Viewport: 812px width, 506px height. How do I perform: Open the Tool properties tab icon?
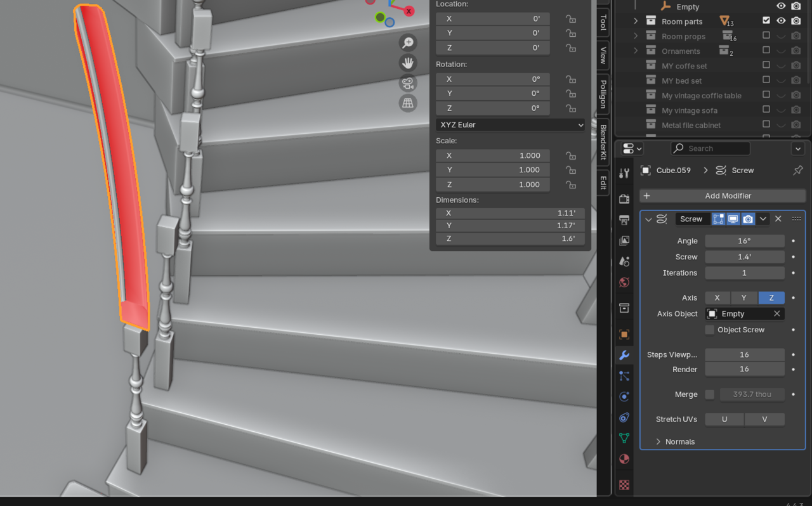tap(624, 174)
